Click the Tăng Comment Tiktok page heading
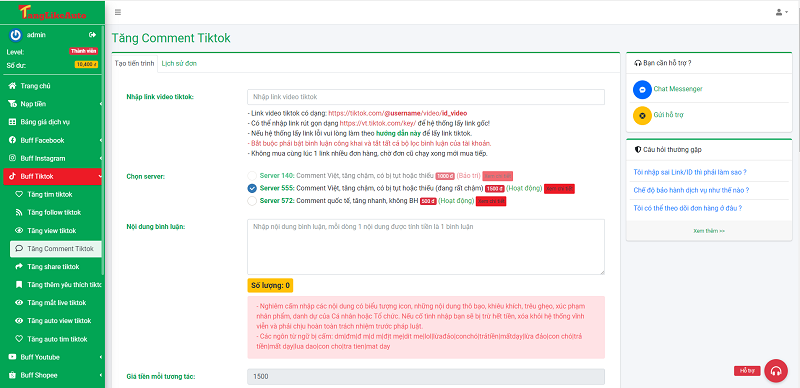 (171, 38)
